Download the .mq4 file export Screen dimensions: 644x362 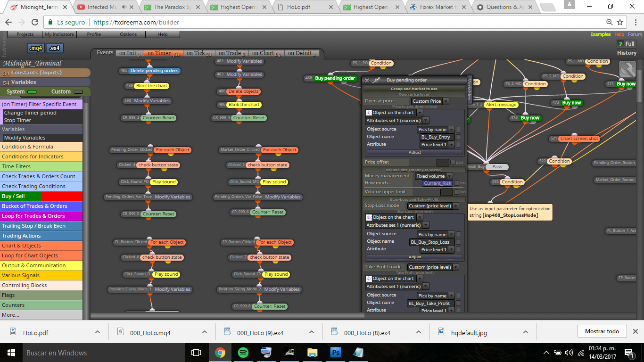[36, 48]
